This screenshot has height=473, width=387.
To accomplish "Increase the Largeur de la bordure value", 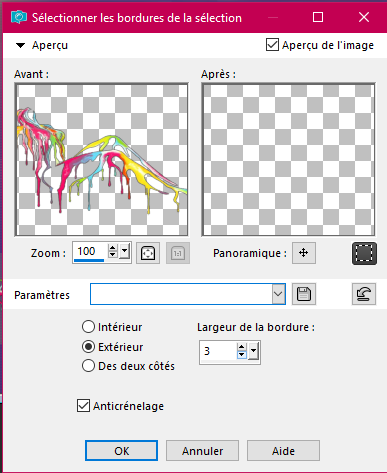I will [x=242, y=347].
